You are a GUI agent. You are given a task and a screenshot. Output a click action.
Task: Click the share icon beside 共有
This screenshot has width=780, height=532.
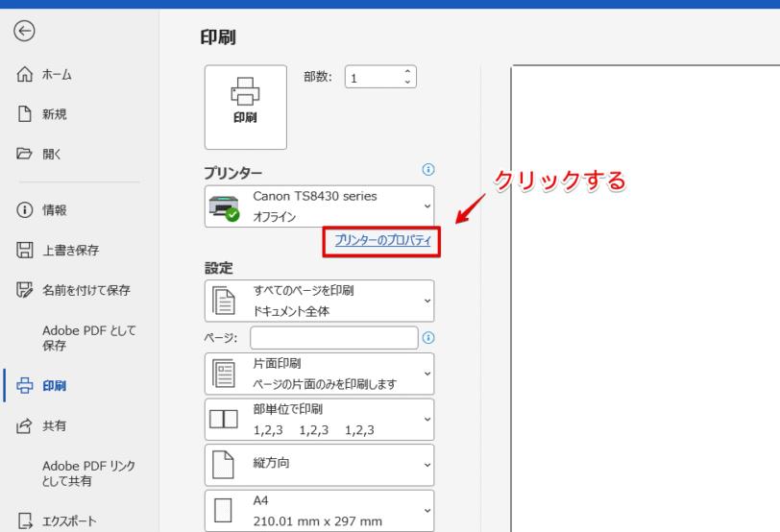coord(24,425)
